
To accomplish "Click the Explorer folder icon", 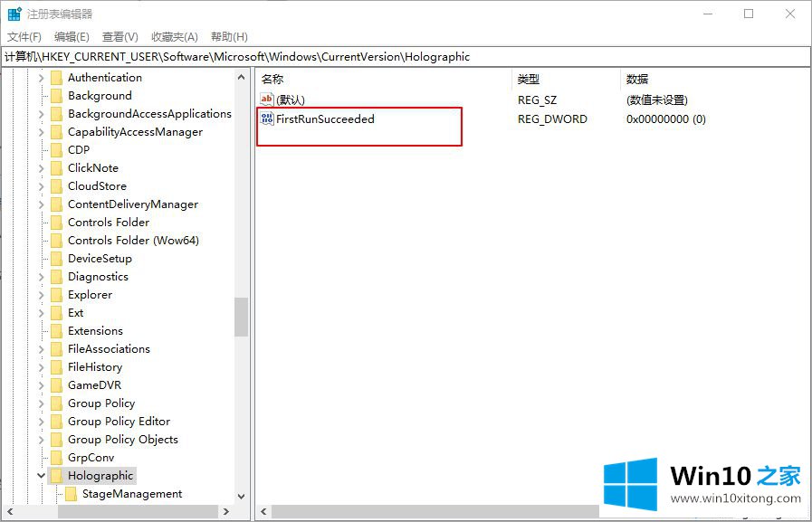I will tap(56, 295).
